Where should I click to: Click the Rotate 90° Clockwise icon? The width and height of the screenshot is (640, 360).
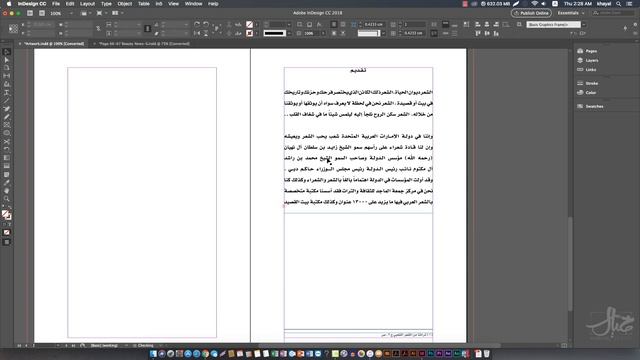point(197,24)
